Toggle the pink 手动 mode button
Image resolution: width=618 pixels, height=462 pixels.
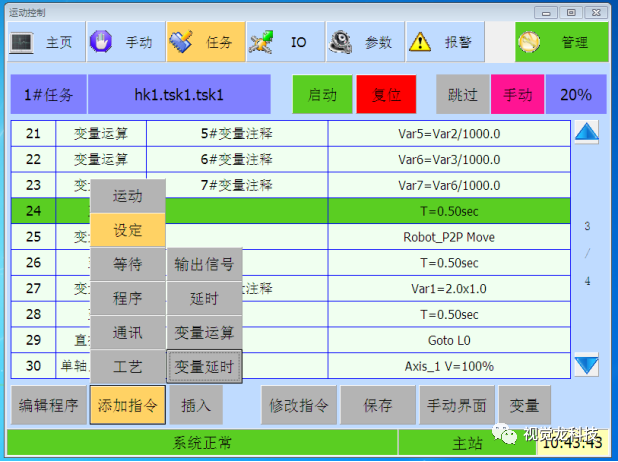(x=517, y=95)
